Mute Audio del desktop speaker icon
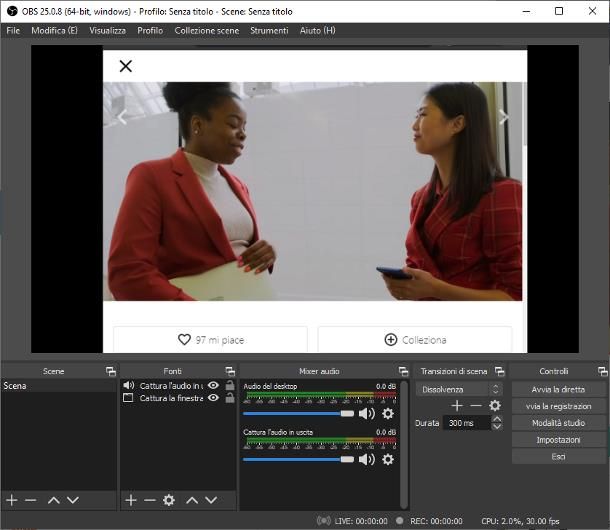 pos(366,413)
